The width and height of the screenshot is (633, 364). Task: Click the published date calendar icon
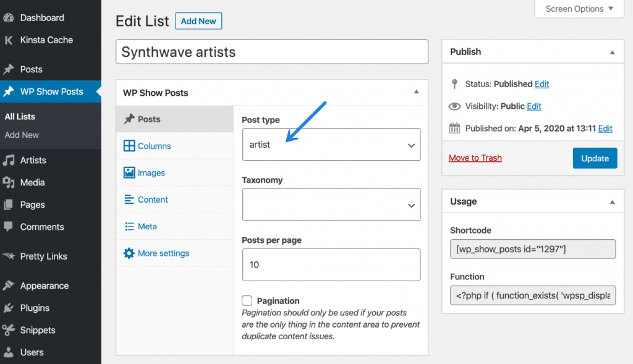(x=454, y=129)
